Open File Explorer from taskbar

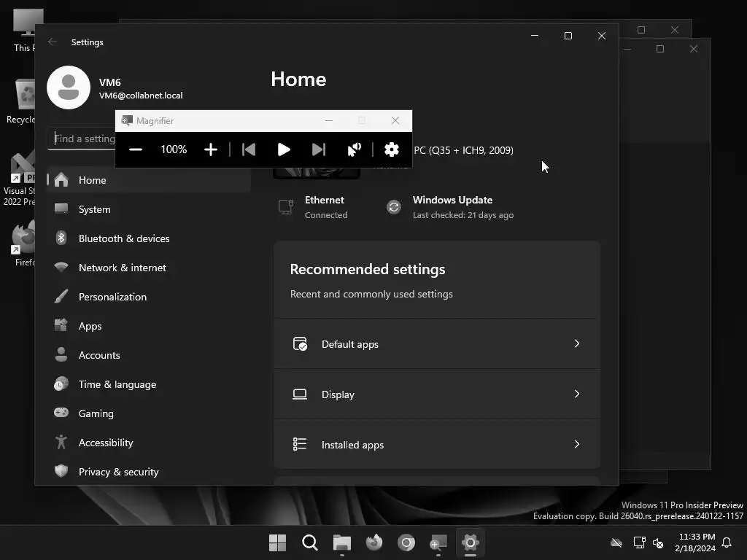[x=342, y=542]
